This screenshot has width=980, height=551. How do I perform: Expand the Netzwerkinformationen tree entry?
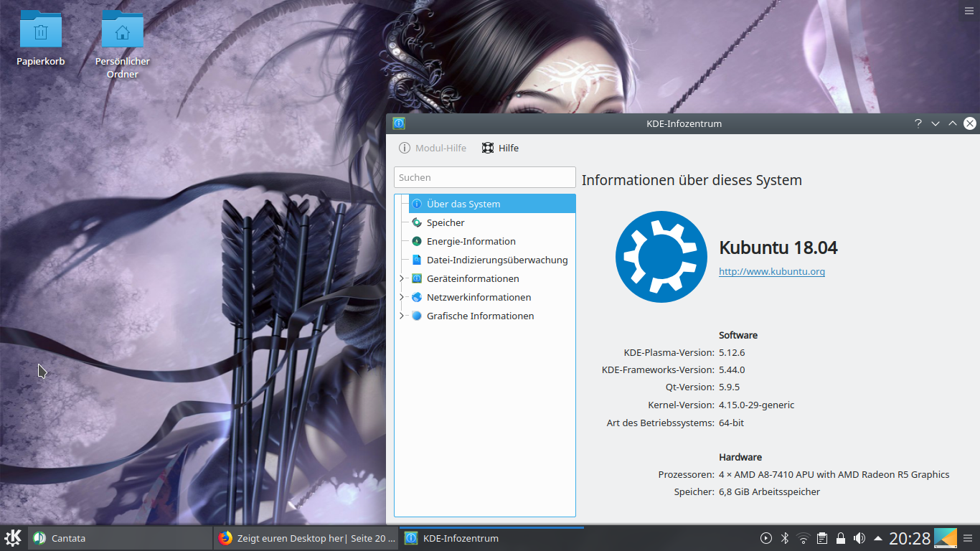402,297
